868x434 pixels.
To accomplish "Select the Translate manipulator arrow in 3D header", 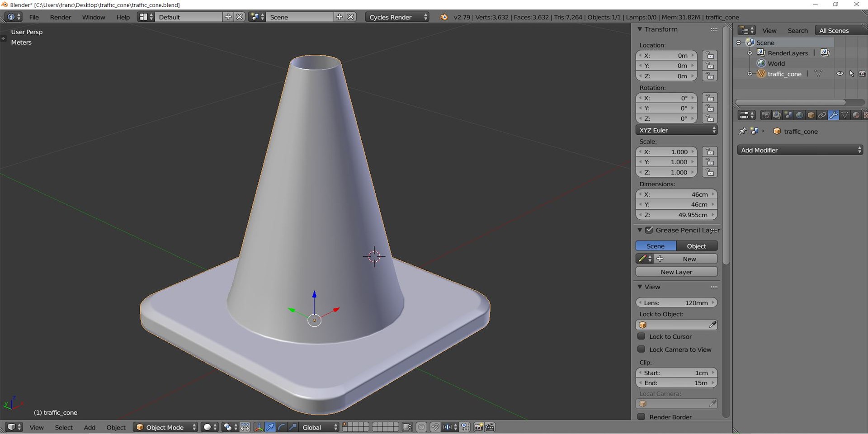I will 270,427.
